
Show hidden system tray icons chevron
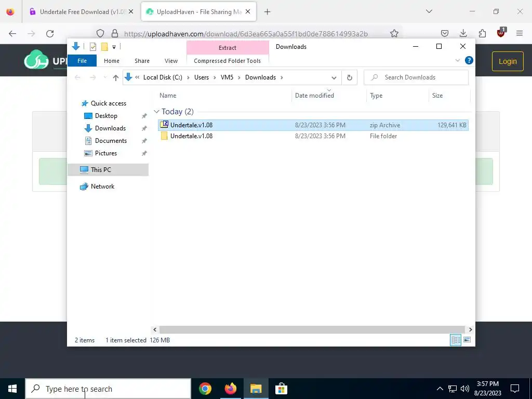(x=440, y=389)
